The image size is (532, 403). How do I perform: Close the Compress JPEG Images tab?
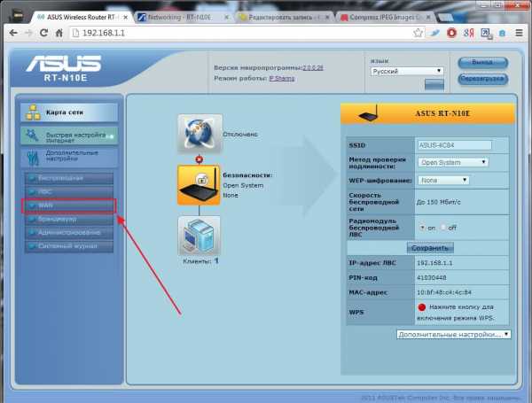coord(428,17)
